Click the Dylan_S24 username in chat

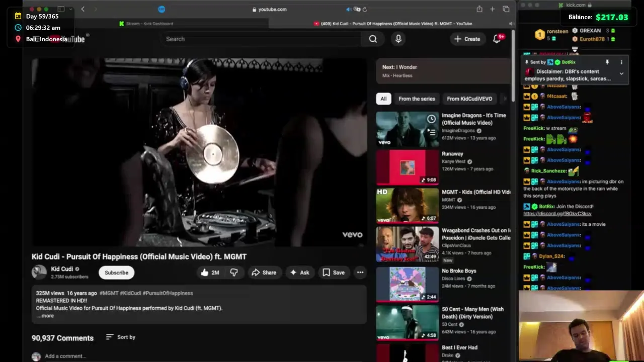(551, 256)
